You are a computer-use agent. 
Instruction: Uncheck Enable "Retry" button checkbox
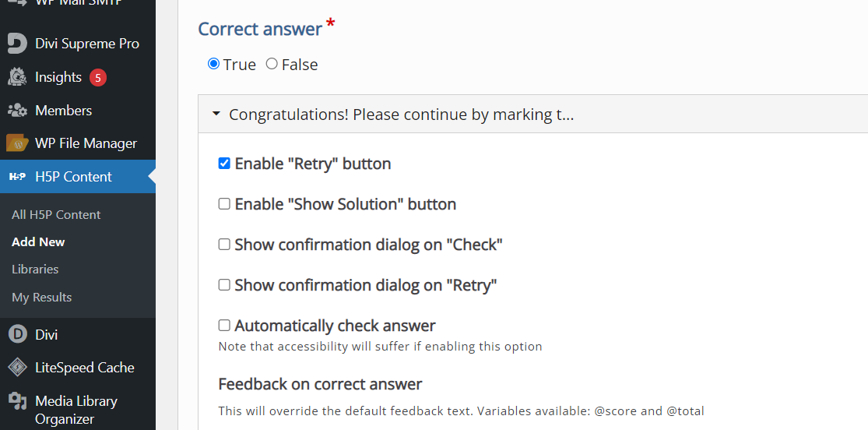[224, 163]
